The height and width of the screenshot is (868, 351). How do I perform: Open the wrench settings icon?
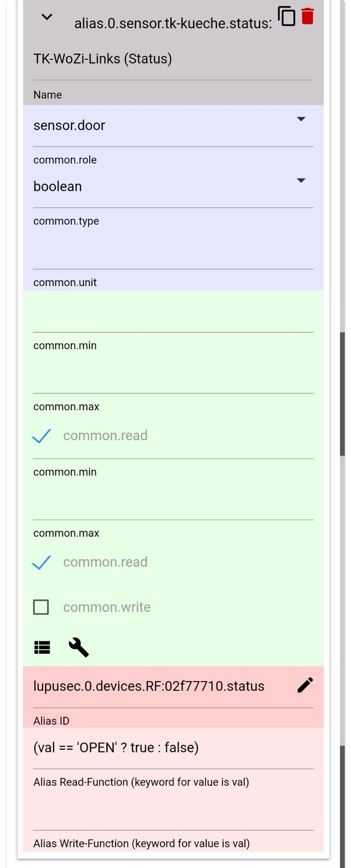pyautogui.click(x=78, y=648)
